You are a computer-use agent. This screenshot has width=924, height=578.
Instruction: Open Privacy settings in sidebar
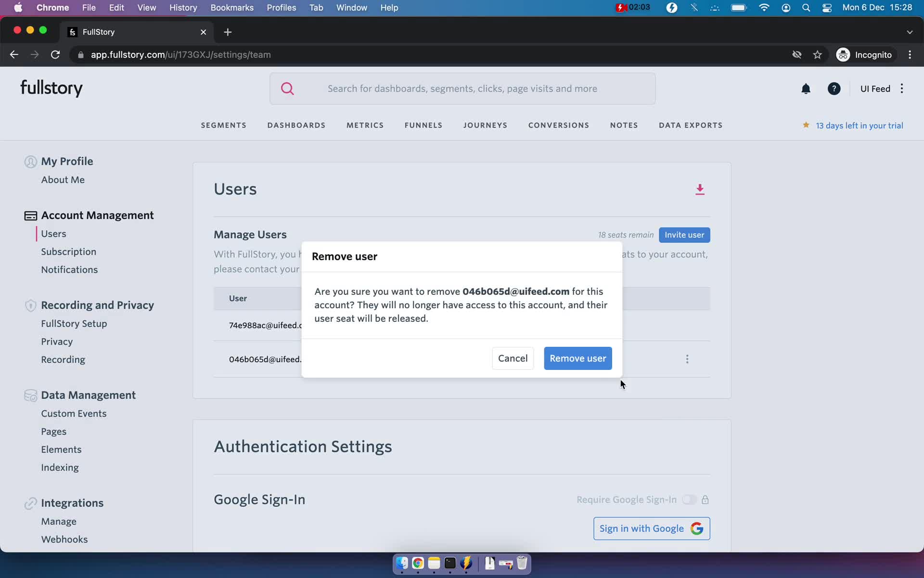(57, 342)
